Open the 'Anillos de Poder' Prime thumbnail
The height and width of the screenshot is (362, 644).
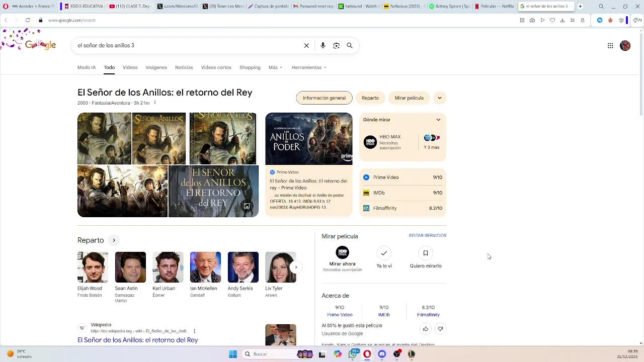(309, 139)
